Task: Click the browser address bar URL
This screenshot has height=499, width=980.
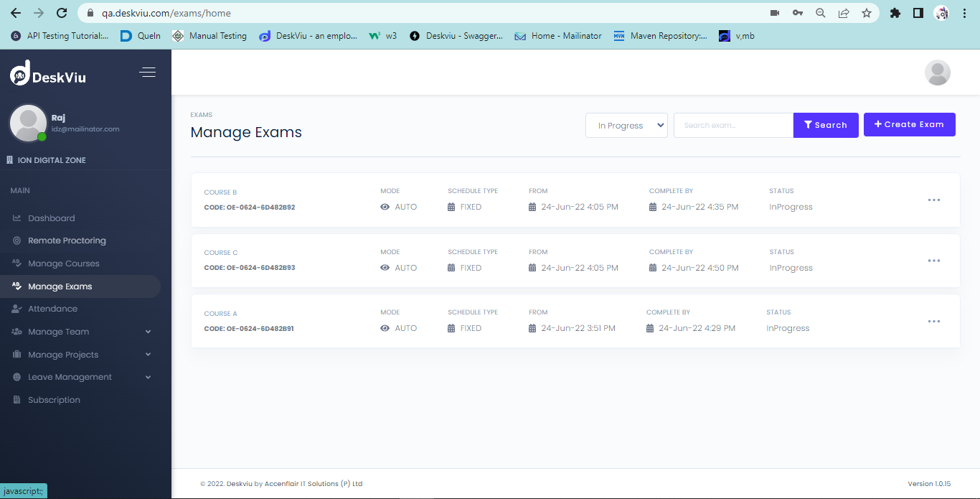Action: [x=166, y=13]
